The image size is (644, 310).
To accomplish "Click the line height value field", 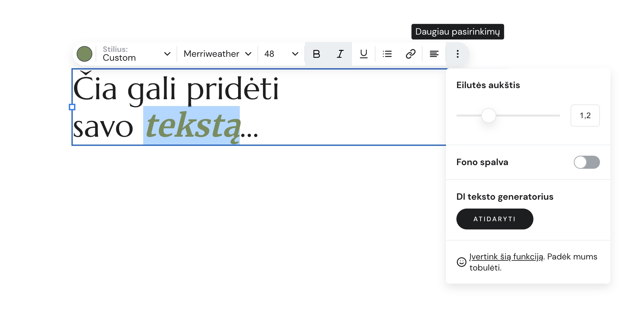I will (585, 116).
